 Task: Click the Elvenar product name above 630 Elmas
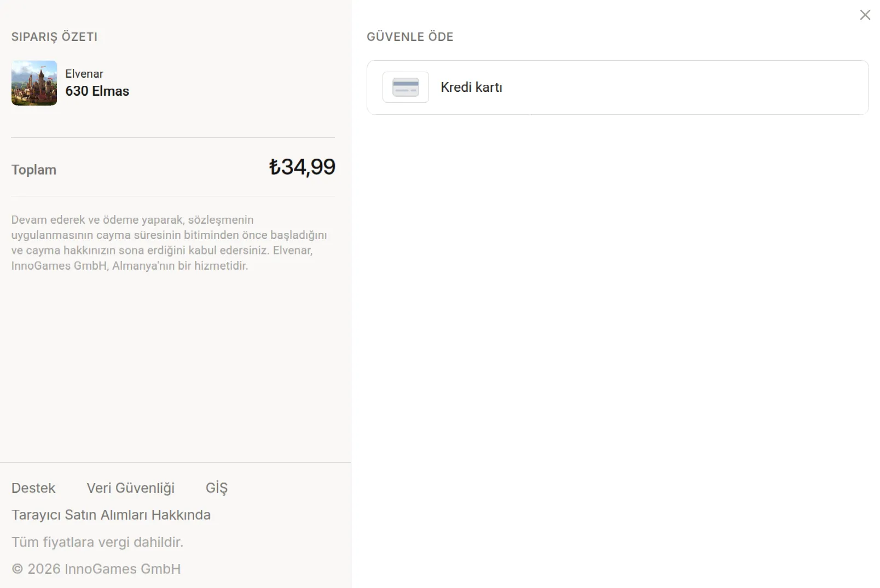pyautogui.click(x=84, y=73)
